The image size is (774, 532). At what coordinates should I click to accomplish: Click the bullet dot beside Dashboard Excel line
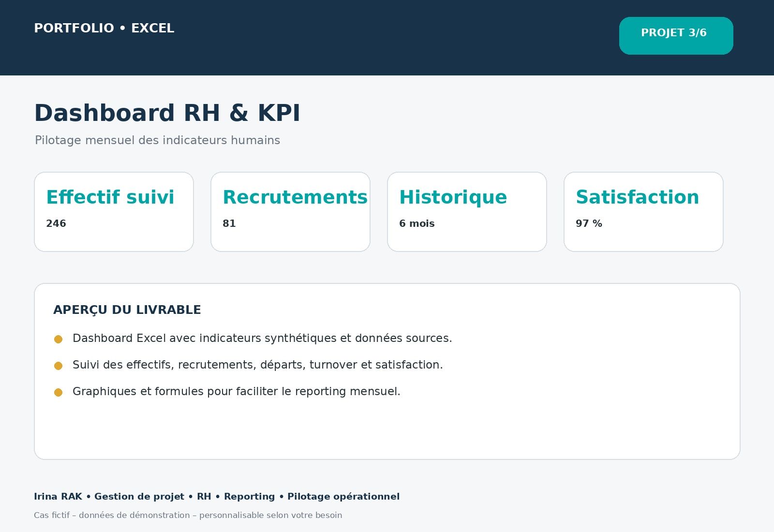(58, 339)
